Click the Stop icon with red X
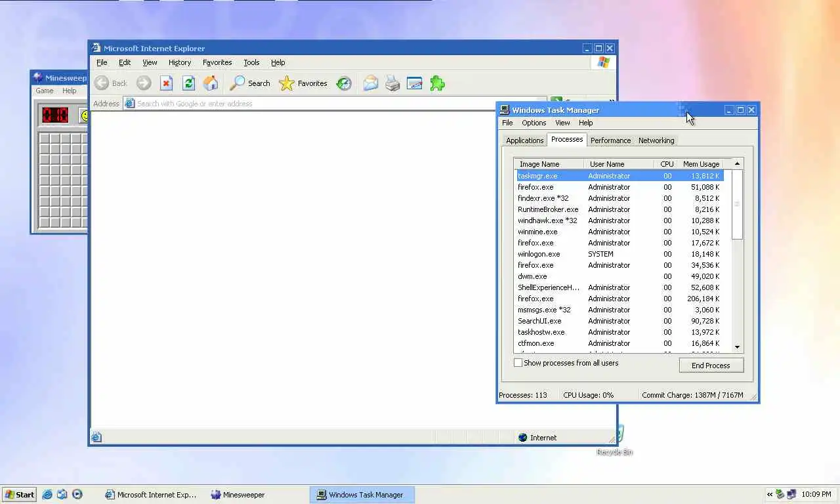This screenshot has height=504, width=840. coord(167,83)
